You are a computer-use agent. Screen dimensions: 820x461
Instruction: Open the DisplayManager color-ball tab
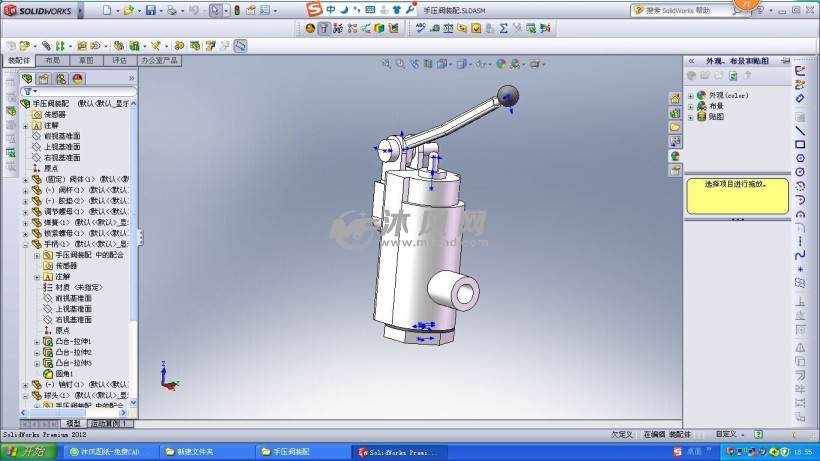coord(77,78)
